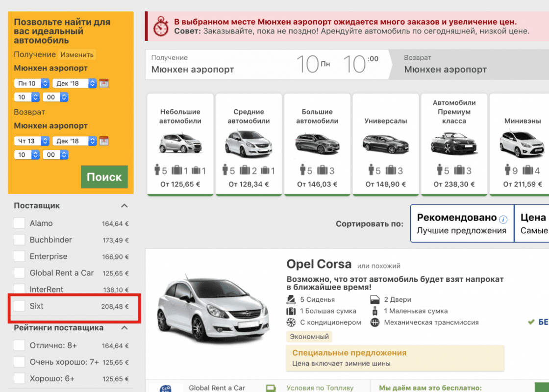Click the Изменить link next to Получение

(x=77, y=55)
